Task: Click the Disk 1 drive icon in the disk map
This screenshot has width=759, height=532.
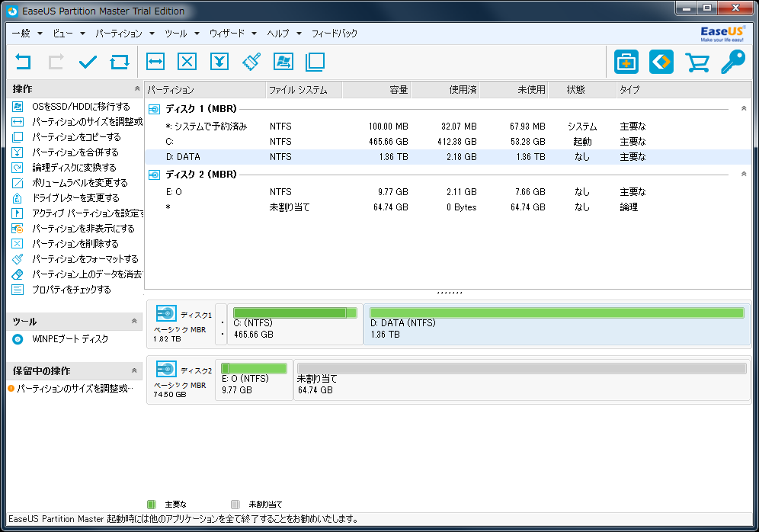Action: point(166,313)
